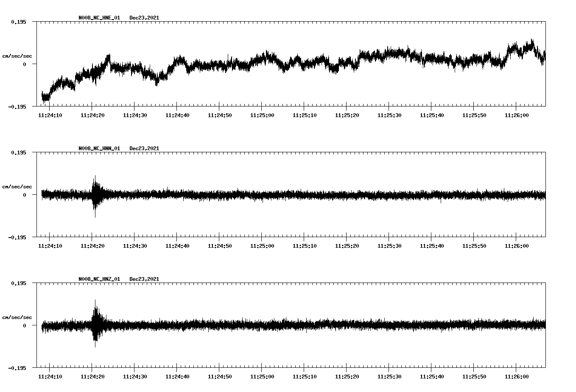The width and height of the screenshot is (576, 392).
Task: Click the N008_NC_HNE_01 channel title
Action: click(99, 18)
